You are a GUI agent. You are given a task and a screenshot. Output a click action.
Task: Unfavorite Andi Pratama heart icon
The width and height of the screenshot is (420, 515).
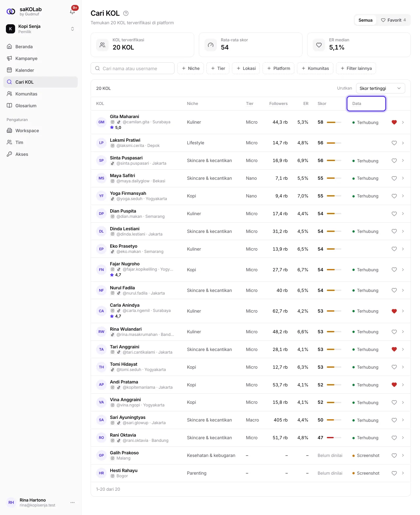394,385
